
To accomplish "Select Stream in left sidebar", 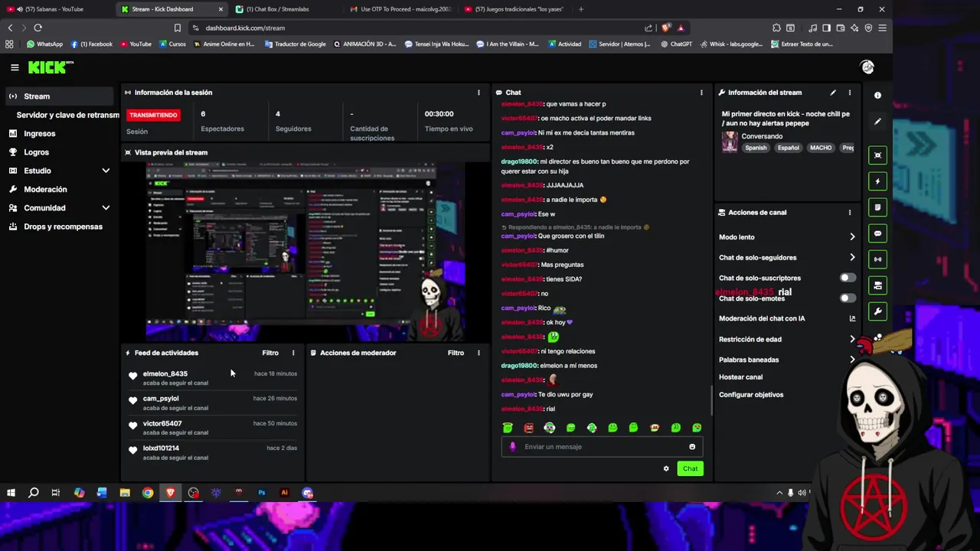I will 60,96.
